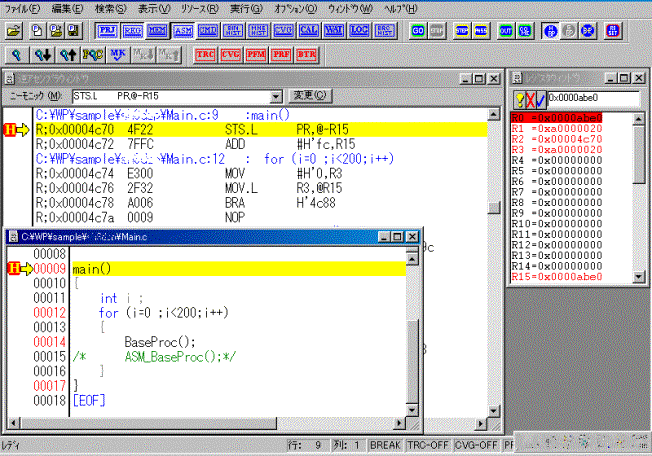Click the H breakpoint marker at source line 00009
This screenshot has height=456, width=652.
click(14, 269)
